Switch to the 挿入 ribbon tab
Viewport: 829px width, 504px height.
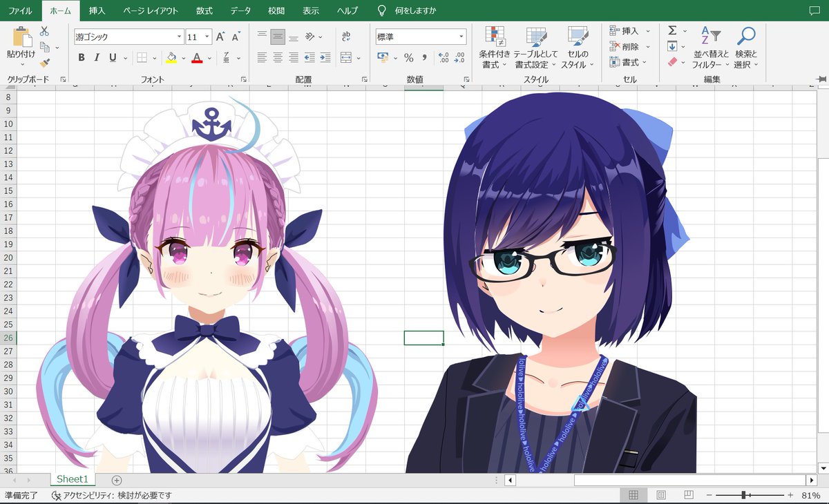(97, 11)
